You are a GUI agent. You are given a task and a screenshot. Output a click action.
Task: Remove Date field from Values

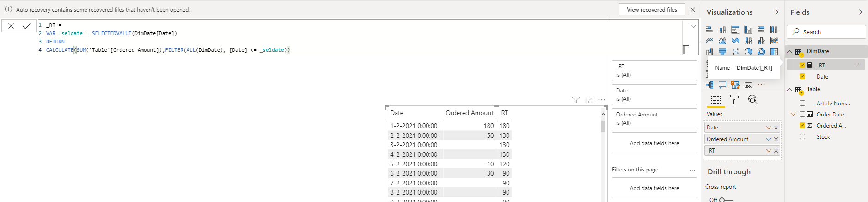(776, 128)
